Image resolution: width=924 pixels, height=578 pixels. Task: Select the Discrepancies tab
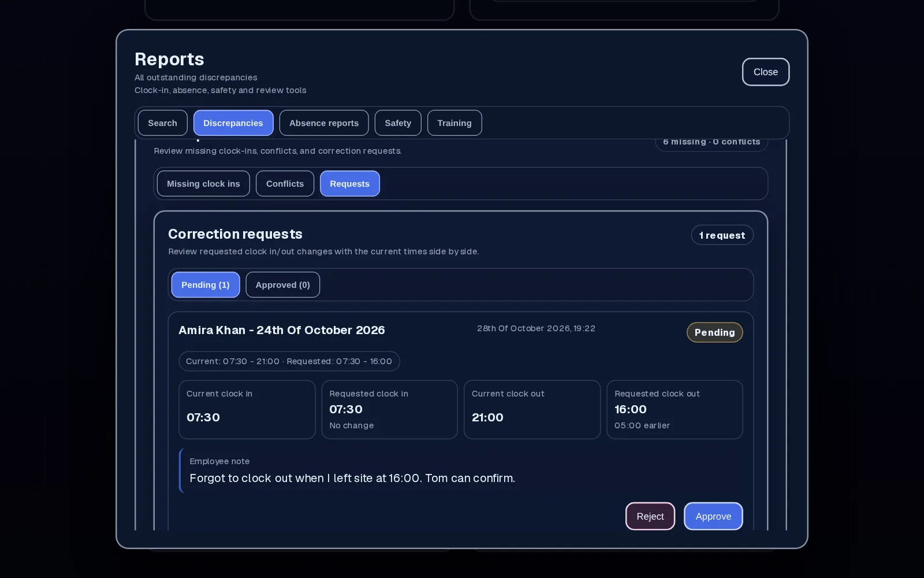[x=233, y=123]
